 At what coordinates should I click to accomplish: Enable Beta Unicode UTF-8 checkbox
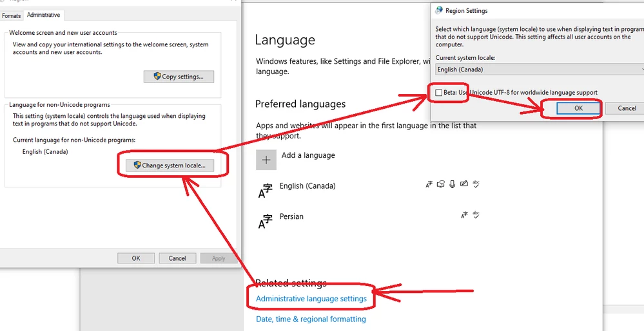[438, 93]
